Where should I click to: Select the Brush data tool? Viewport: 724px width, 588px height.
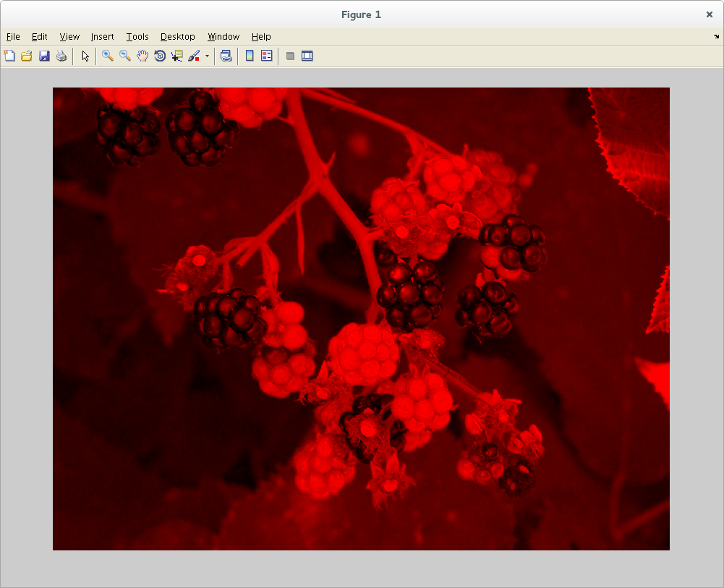pyautogui.click(x=194, y=56)
